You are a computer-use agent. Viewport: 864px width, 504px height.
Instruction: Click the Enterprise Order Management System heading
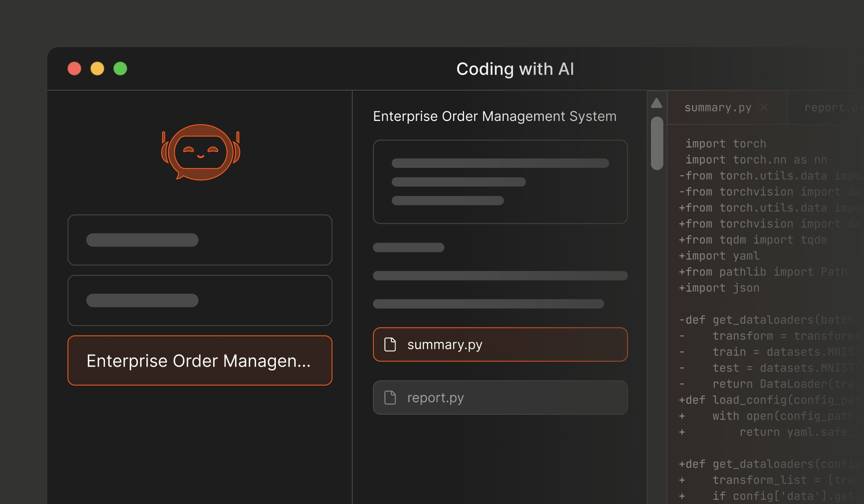[x=494, y=116]
